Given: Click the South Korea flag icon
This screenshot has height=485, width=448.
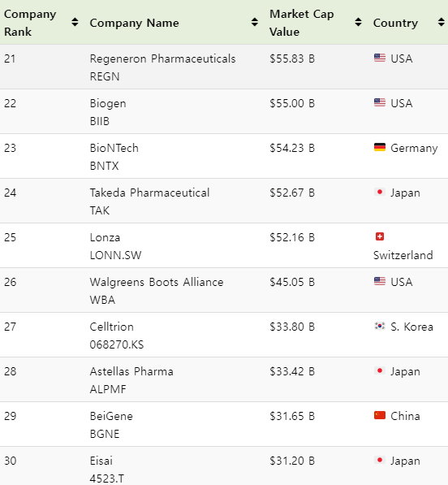Looking at the screenshot, I should (x=379, y=326).
